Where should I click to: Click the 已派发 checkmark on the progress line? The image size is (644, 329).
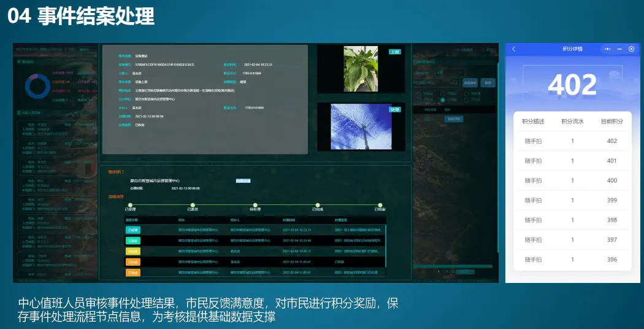coord(193,205)
